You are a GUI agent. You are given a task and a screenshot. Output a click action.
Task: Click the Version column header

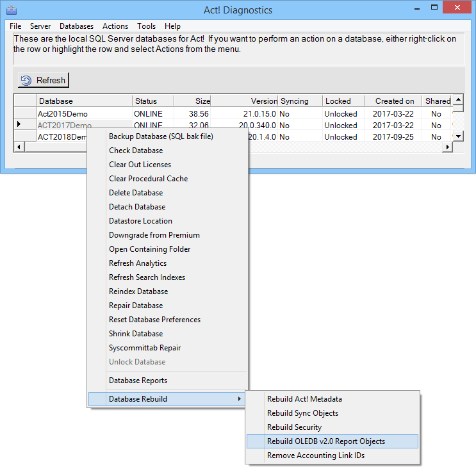pyautogui.click(x=244, y=101)
